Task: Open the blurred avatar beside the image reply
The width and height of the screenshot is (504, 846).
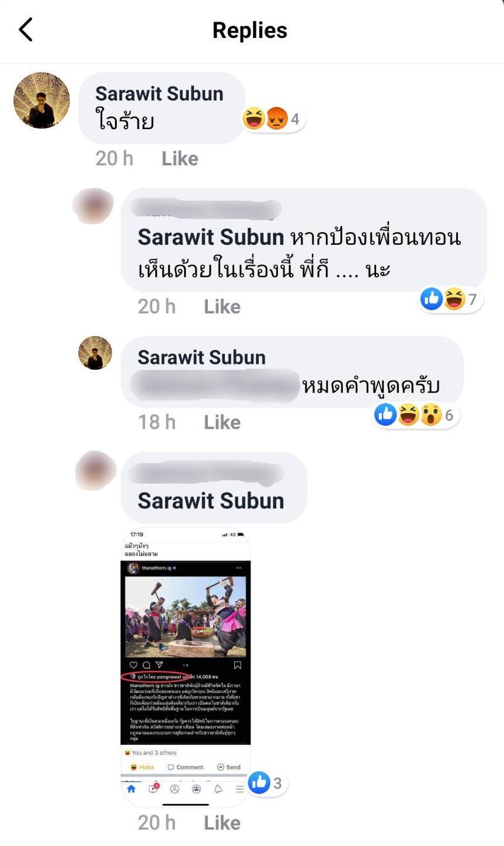Action: click(96, 470)
